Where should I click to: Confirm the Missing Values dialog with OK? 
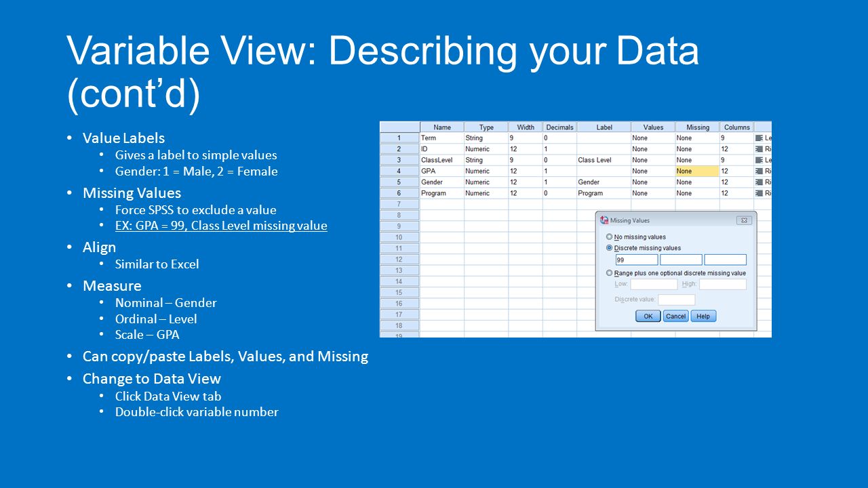[x=648, y=316]
